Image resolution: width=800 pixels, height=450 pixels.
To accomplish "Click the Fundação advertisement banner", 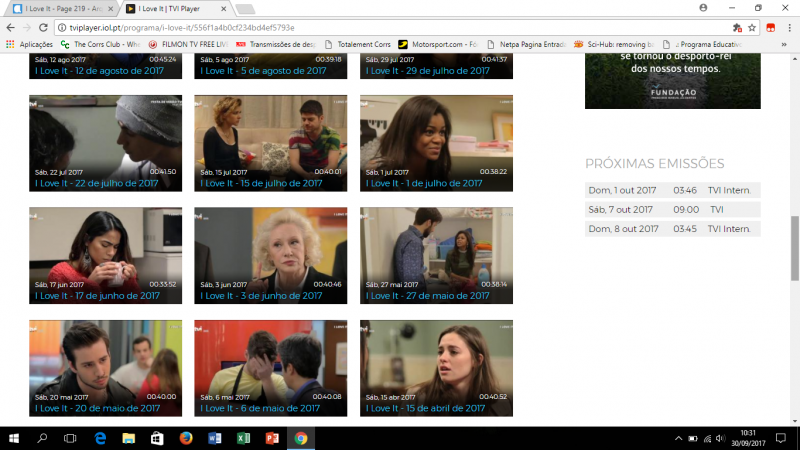I will coord(672,81).
